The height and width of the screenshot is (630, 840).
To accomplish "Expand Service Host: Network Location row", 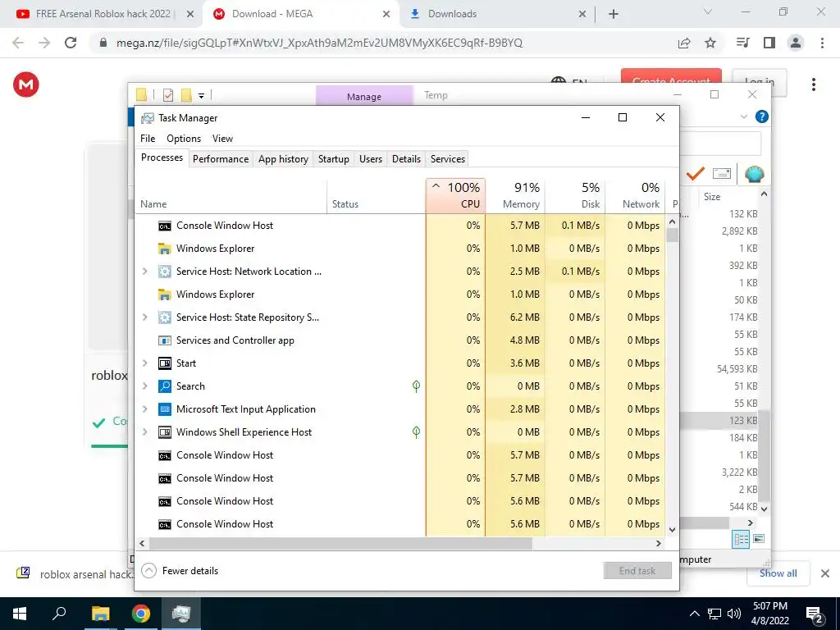I will [x=144, y=271].
